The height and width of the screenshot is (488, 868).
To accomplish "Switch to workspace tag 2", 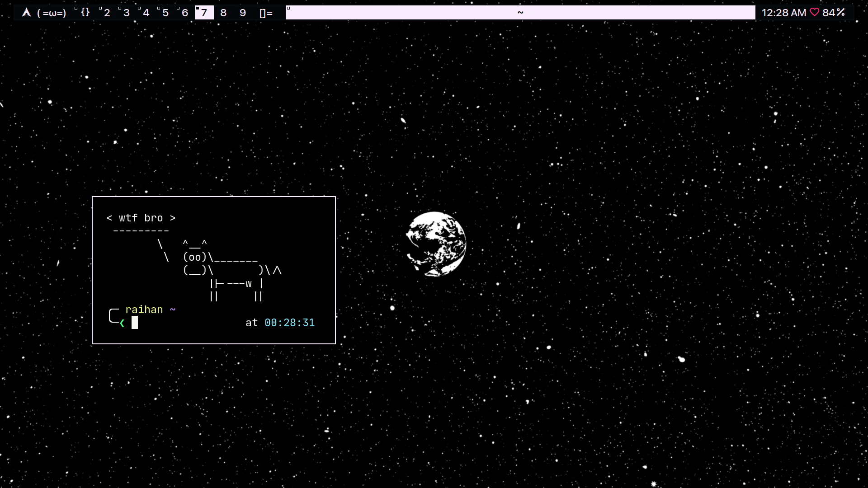I will coord(107,13).
